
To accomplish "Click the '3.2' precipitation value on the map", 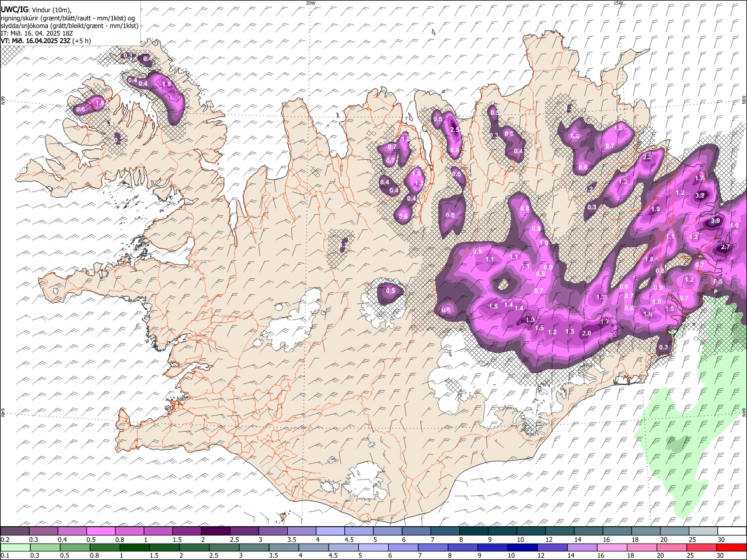I will point(700,195).
